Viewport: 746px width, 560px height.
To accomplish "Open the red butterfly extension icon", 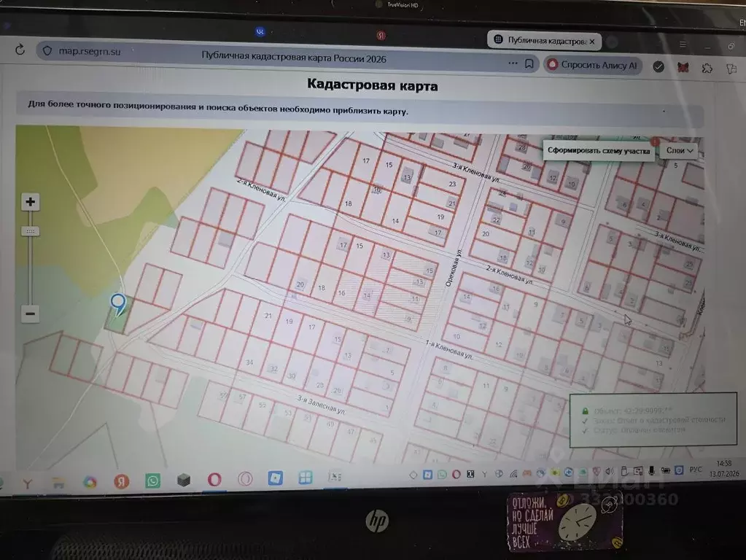I will [683, 68].
